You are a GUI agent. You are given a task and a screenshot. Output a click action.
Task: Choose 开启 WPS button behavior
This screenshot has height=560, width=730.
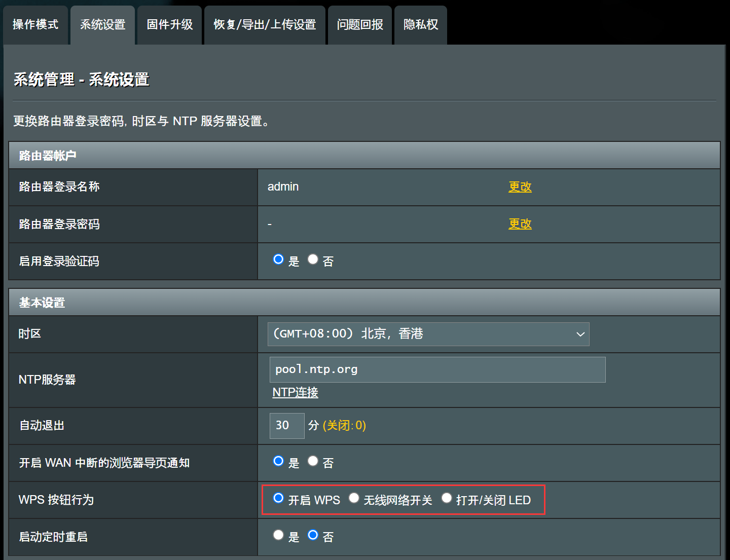pyautogui.click(x=278, y=498)
